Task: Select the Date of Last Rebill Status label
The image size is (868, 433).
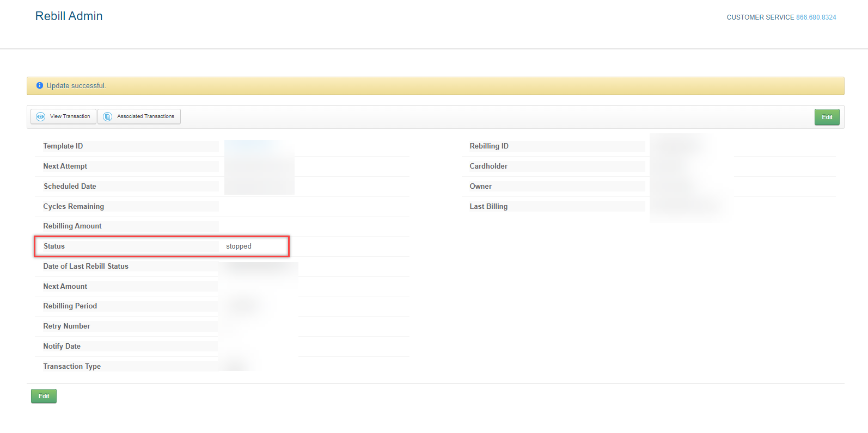Action: [x=86, y=267]
